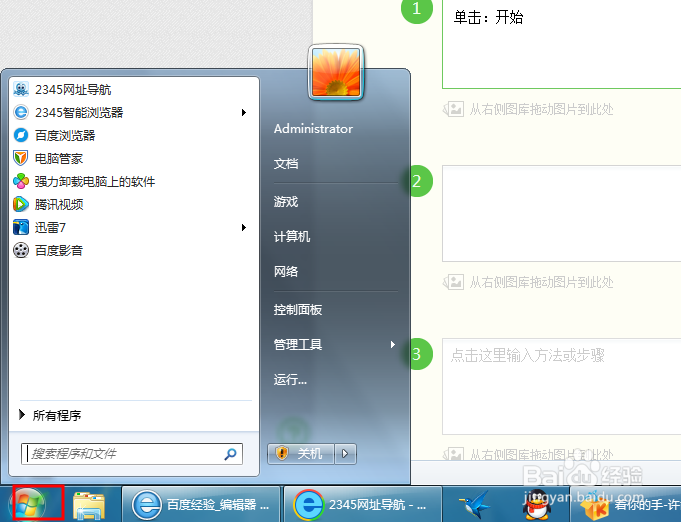Screen dimensions: 681x522
Task: Open 控制面板 from start menu
Action: (298, 310)
